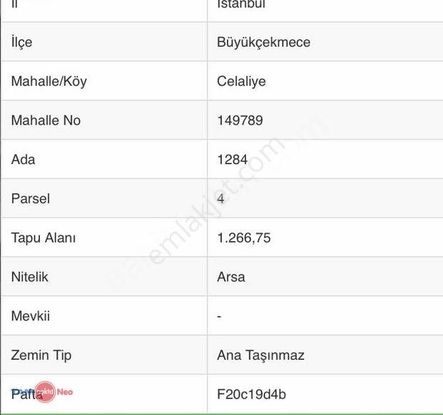Screen dimensions: 443x415
Task: Select Parsel value 4
Action: tap(221, 199)
